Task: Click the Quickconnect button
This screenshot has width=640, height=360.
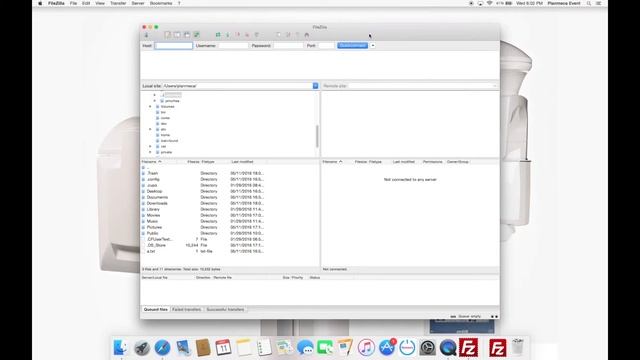Action: tap(353, 46)
